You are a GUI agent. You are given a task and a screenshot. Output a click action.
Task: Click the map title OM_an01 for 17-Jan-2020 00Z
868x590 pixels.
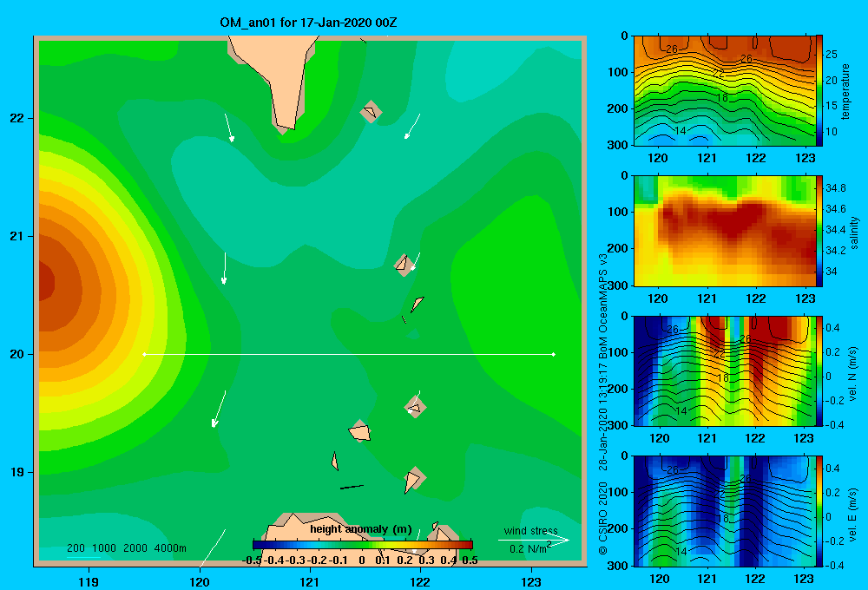308,23
